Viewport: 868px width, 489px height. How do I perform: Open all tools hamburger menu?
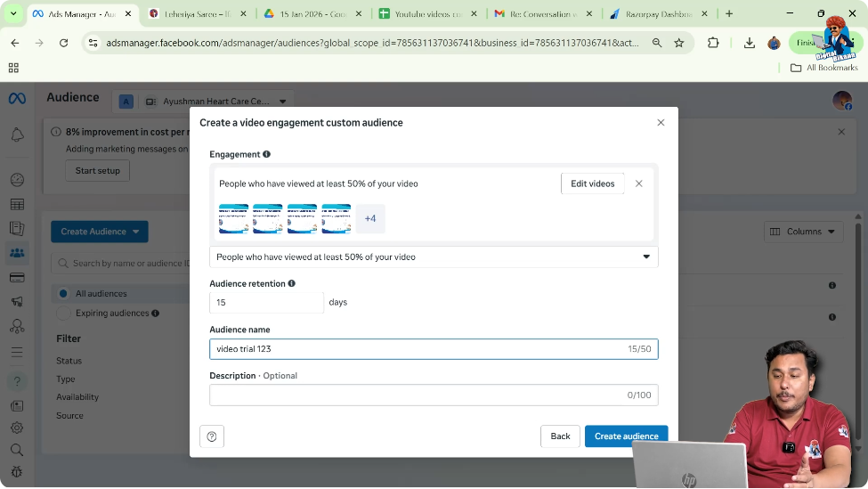pyautogui.click(x=17, y=352)
